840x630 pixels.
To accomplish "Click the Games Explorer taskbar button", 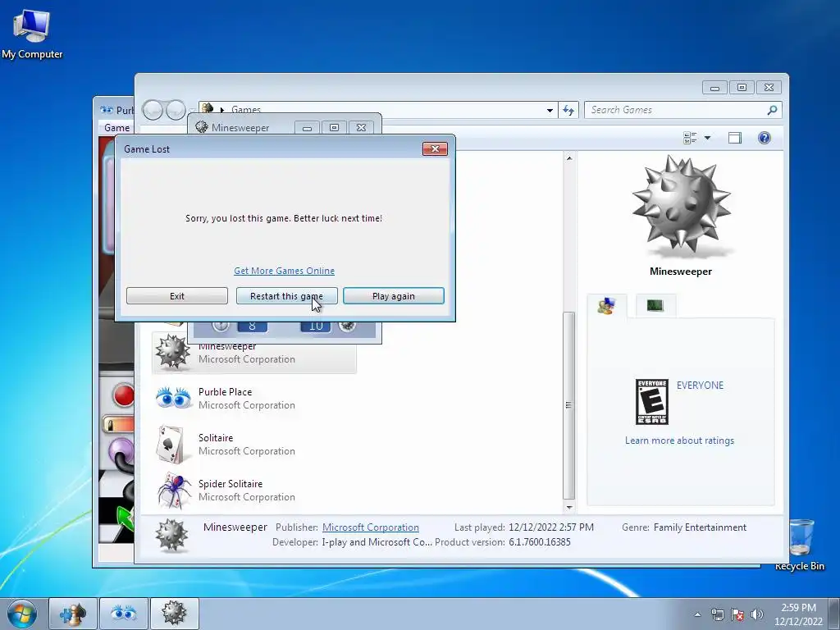I will click(x=73, y=614).
